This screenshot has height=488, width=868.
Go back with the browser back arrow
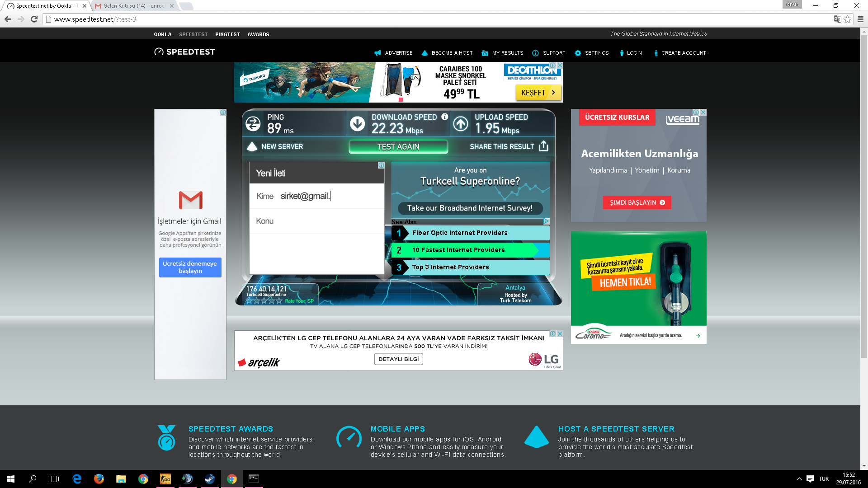click(8, 19)
